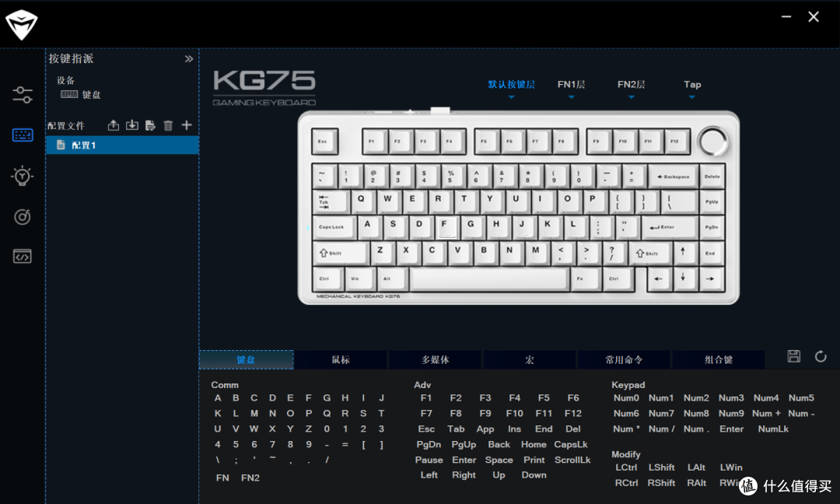Select the 配置1 profile
Screen dimensions: 840x504
(122, 145)
